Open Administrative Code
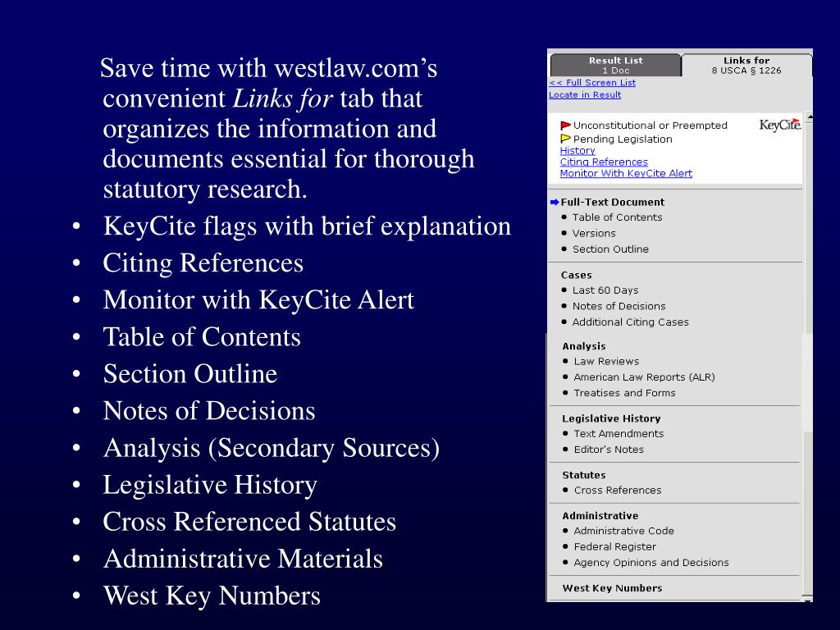 pos(623,531)
